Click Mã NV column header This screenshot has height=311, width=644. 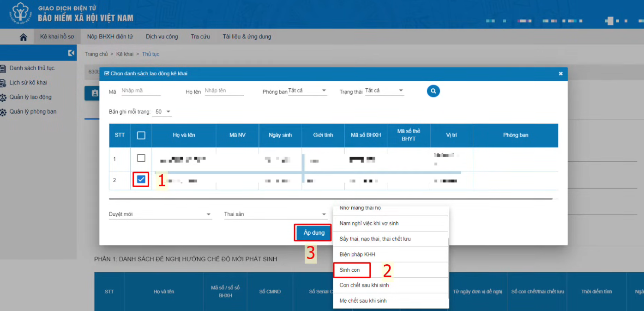pos(237,135)
